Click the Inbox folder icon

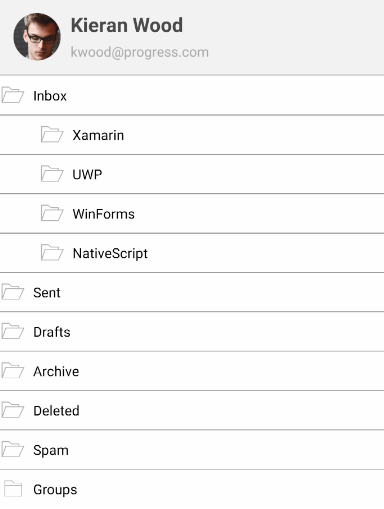click(13, 95)
